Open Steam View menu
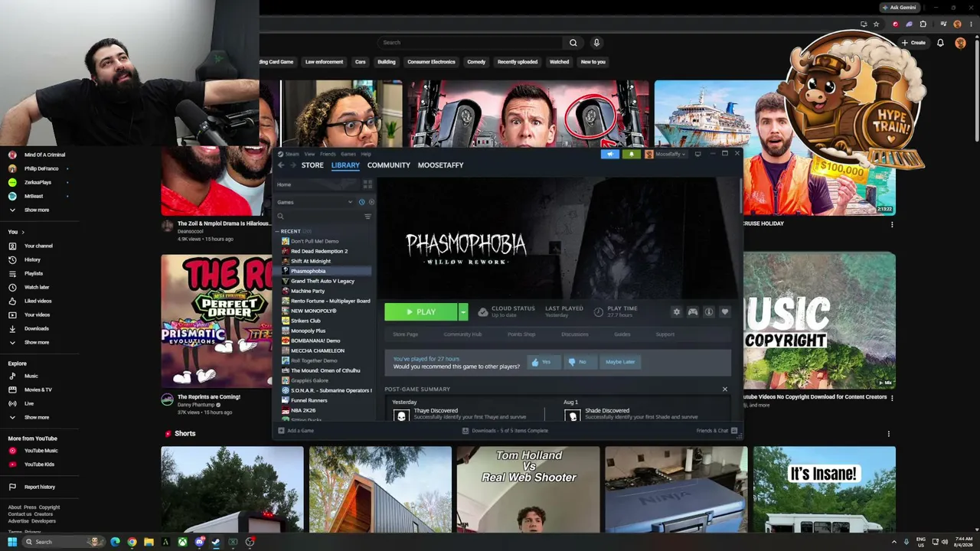980x551 pixels. (309, 154)
